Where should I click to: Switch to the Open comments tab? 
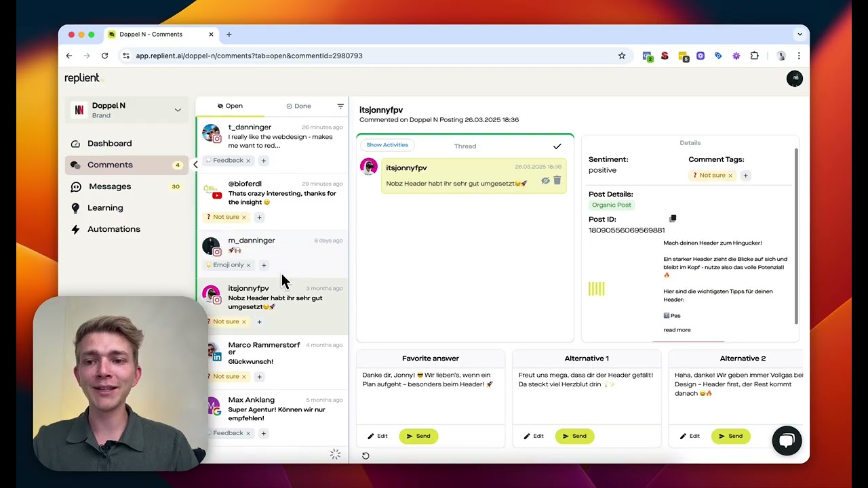230,106
